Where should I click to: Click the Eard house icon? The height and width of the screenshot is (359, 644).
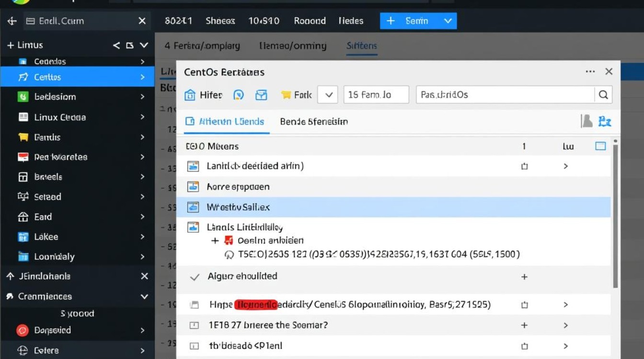[23, 217]
